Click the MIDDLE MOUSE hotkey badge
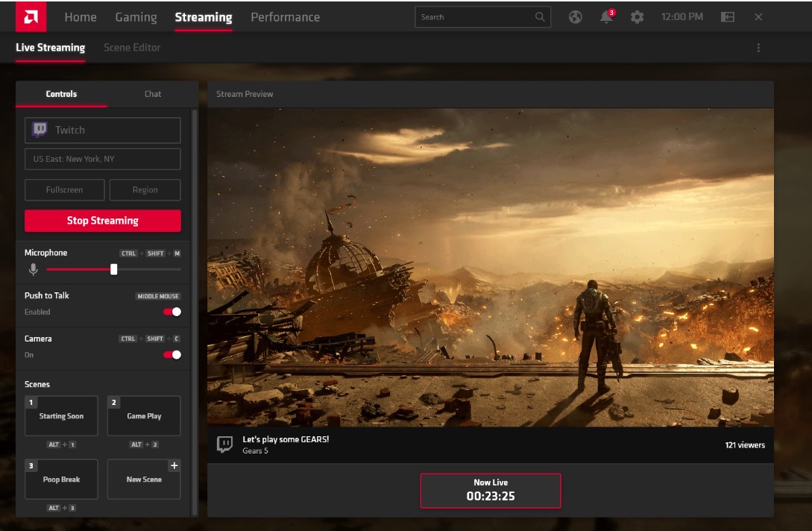 click(158, 296)
